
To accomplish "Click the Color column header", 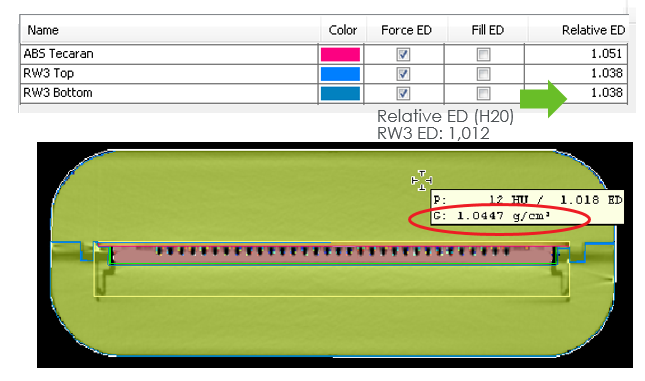I will coord(343,30).
